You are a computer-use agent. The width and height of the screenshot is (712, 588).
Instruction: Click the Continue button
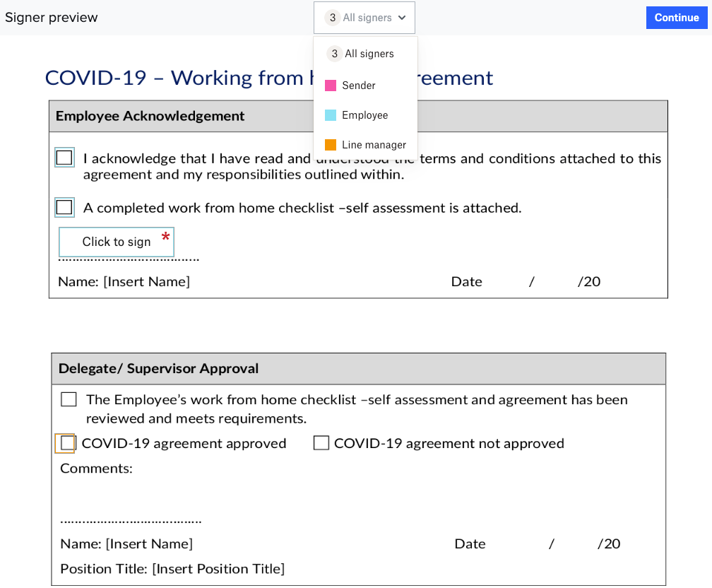(x=677, y=17)
